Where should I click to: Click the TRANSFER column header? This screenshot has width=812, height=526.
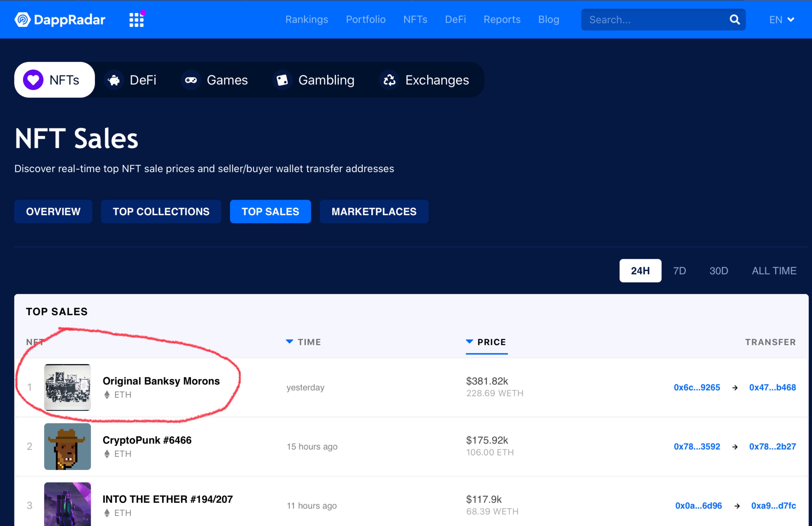[770, 342]
